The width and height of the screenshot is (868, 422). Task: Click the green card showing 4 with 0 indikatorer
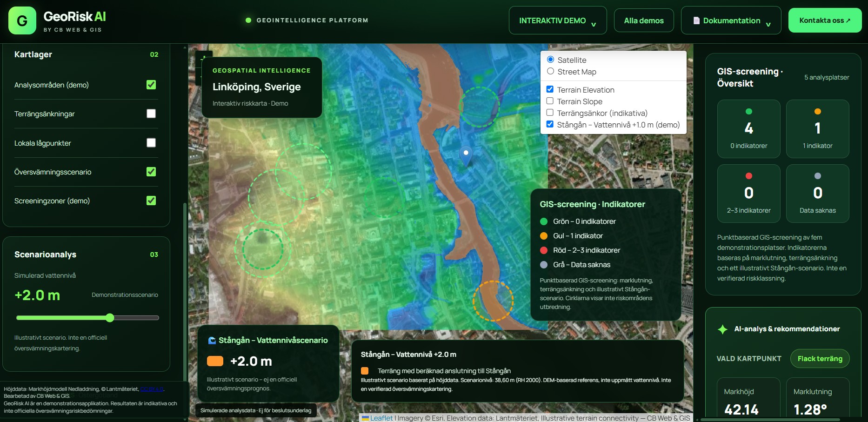click(748, 129)
